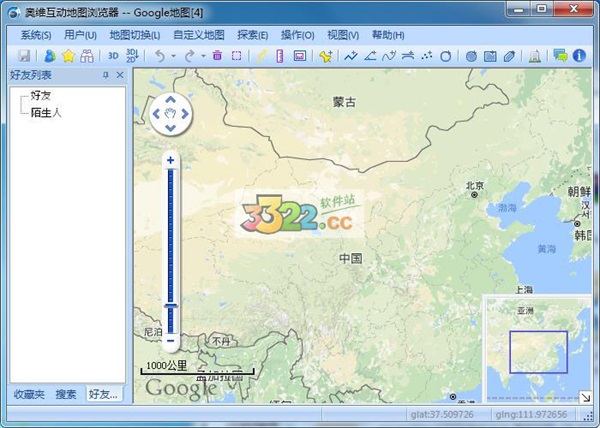Open the undo history dropdown arrow

174,56
